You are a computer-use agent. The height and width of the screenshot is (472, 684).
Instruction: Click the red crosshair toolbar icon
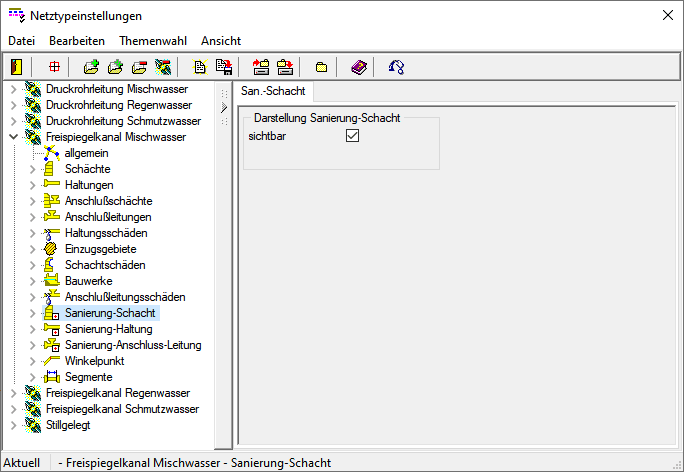click(54, 67)
